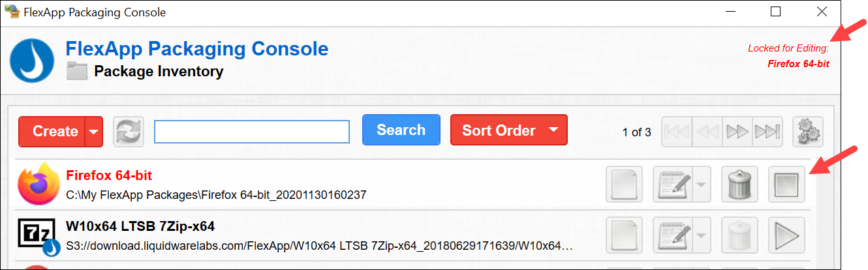Click into the package search text field
This screenshot has height=270, width=868.
pos(252,132)
